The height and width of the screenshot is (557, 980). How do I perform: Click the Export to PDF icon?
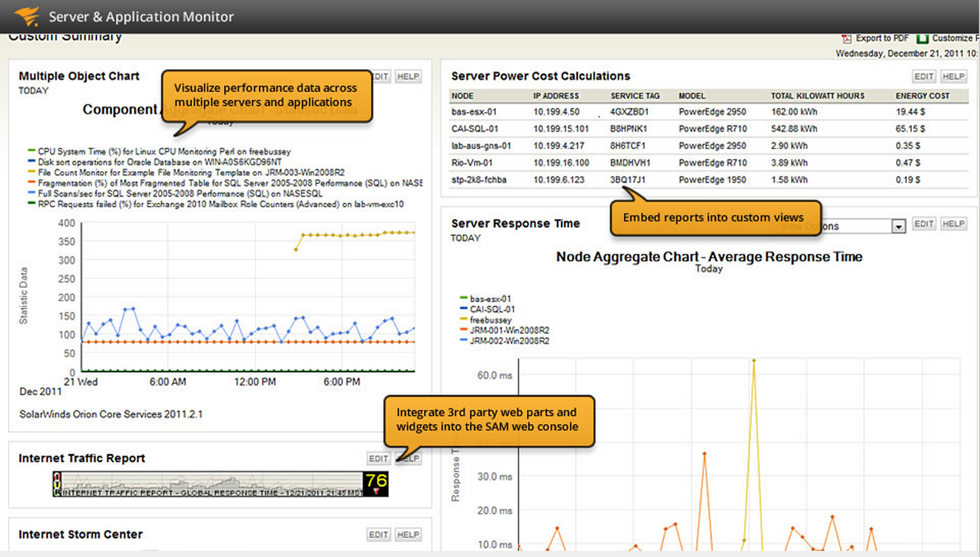[846, 39]
